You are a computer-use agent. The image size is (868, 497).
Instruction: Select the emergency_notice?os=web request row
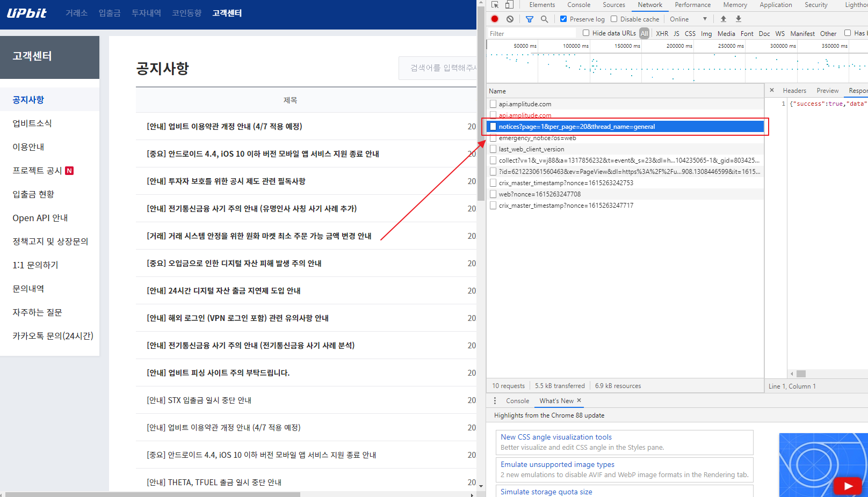click(x=625, y=138)
